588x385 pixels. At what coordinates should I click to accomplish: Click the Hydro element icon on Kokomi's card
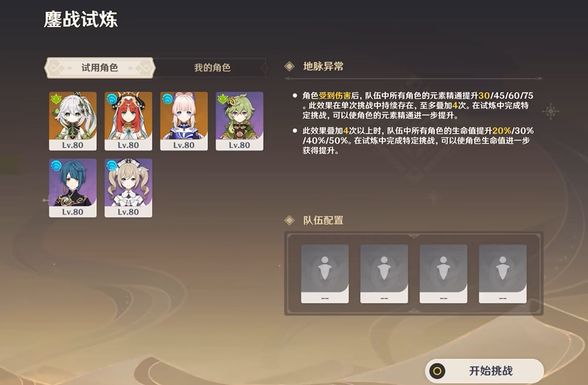[167, 99]
